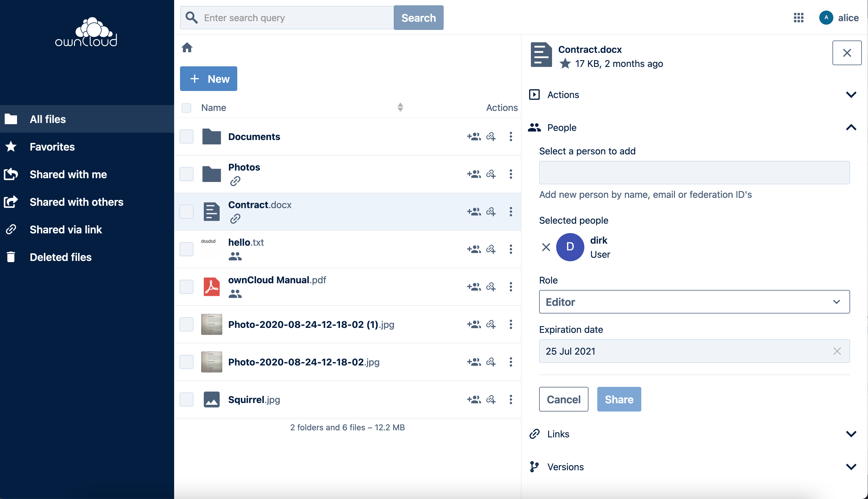Click the Share button to confirm sharing
Viewport: 868px width, 499px height.
click(x=619, y=399)
